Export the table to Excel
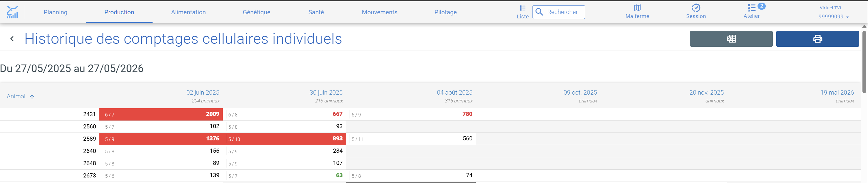This screenshot has width=868, height=183. (731, 39)
